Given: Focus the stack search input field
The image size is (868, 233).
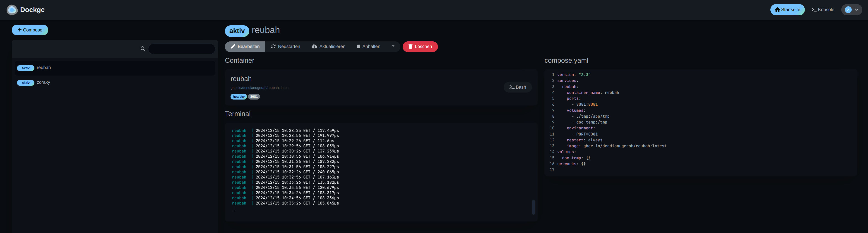Looking at the screenshot, I should tap(182, 49).
